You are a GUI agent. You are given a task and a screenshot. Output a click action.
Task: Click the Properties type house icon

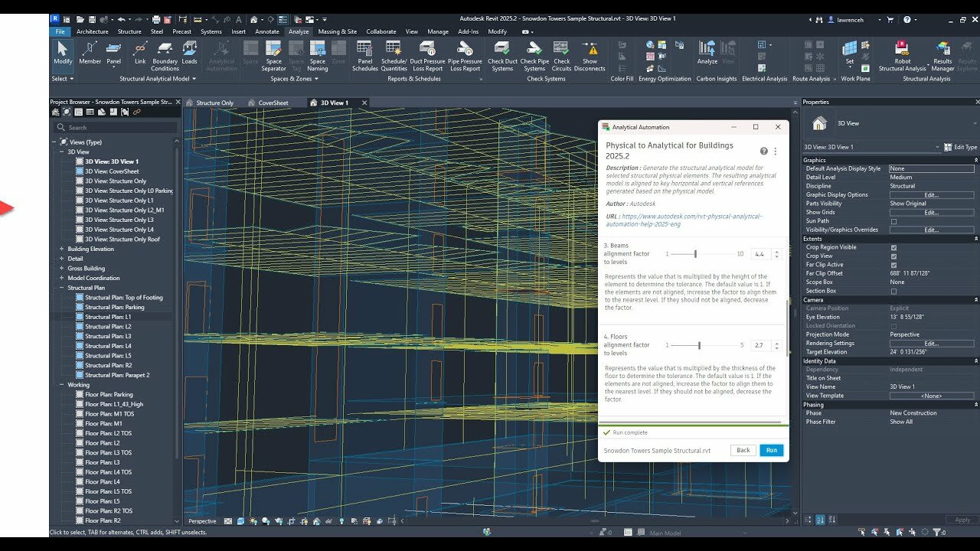[x=819, y=123]
